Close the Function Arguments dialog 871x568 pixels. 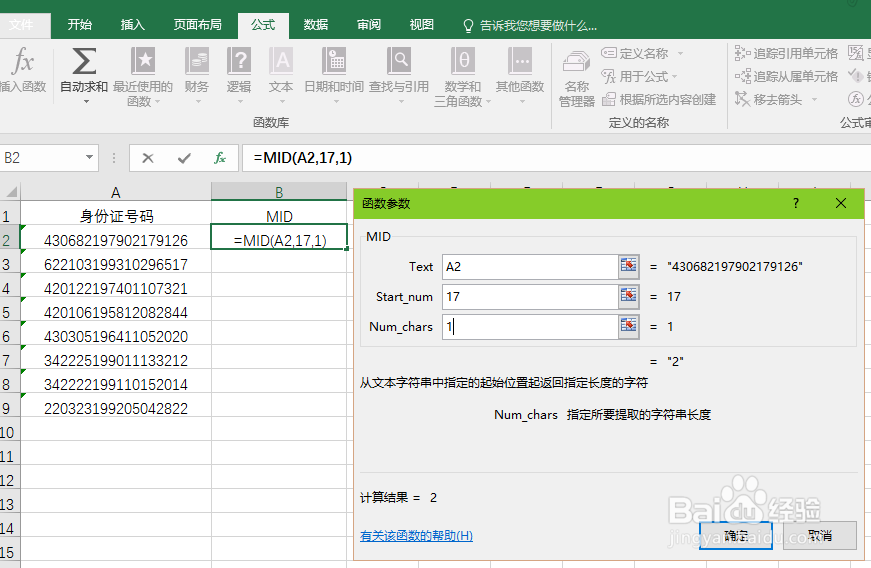click(841, 203)
